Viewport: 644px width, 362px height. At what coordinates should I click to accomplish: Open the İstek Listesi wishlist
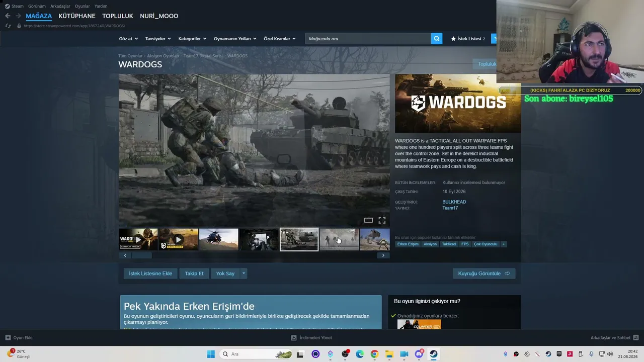(468, 39)
